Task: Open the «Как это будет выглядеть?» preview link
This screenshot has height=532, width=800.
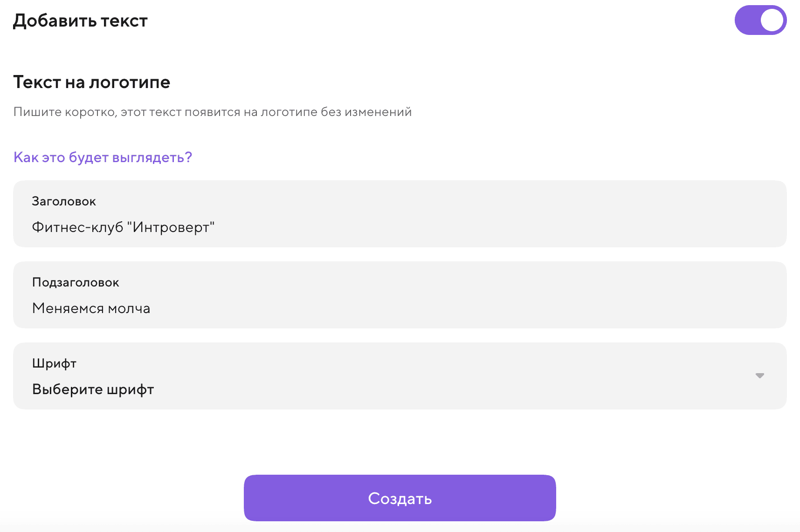Action: click(x=103, y=157)
